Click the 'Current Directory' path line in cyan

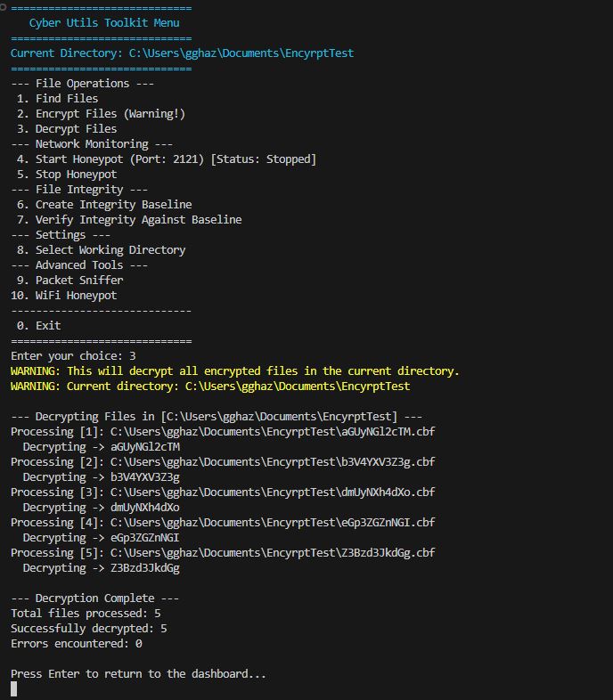pyautogui.click(x=182, y=53)
